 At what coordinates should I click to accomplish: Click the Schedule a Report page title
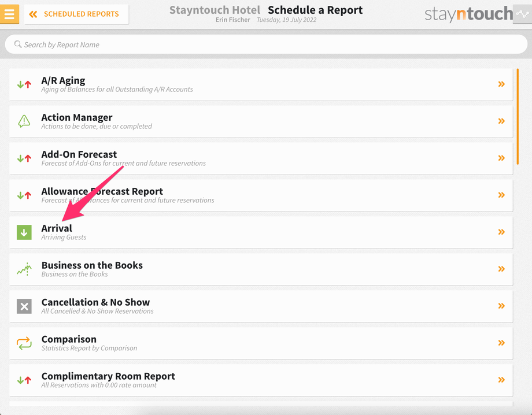click(x=315, y=10)
